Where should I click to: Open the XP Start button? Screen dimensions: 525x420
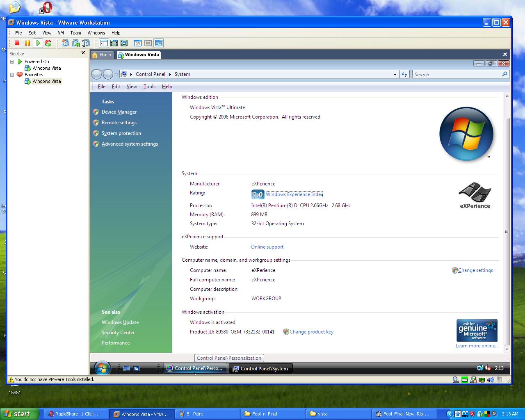pos(19,414)
